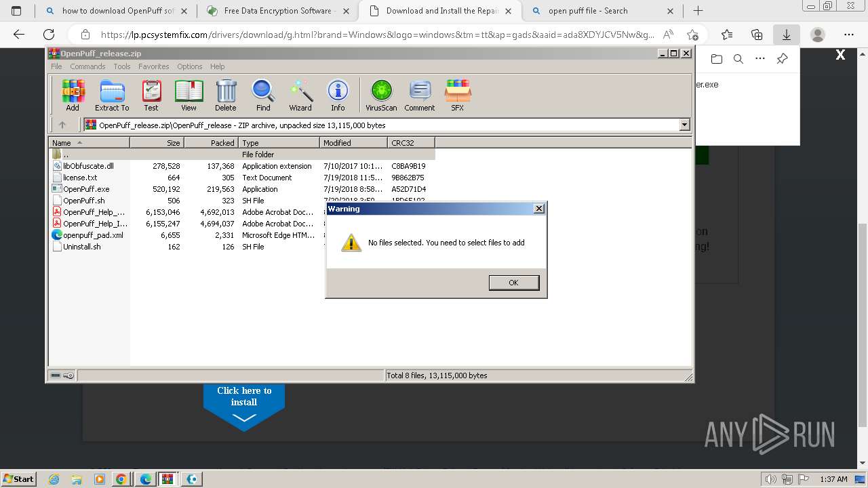Refresh the browser page

click(x=49, y=35)
